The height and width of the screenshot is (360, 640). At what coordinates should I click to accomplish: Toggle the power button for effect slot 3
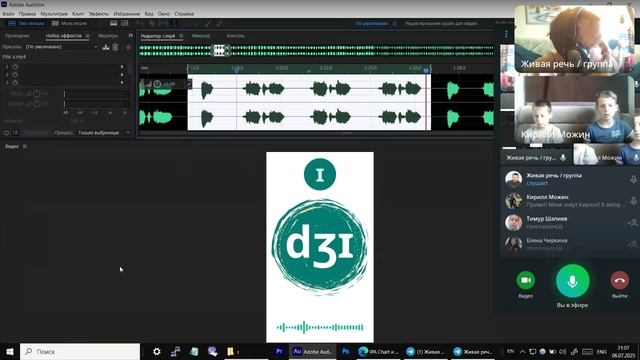click(15, 82)
